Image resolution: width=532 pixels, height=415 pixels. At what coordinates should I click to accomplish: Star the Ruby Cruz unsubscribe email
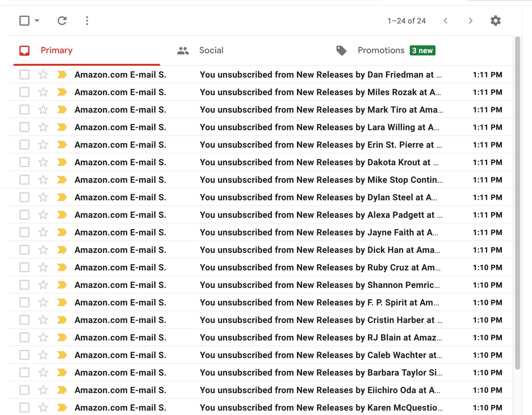tap(43, 267)
